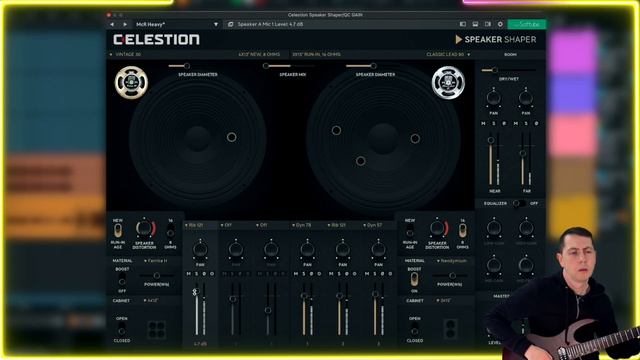Mute the Far room microphone

click(x=516, y=123)
